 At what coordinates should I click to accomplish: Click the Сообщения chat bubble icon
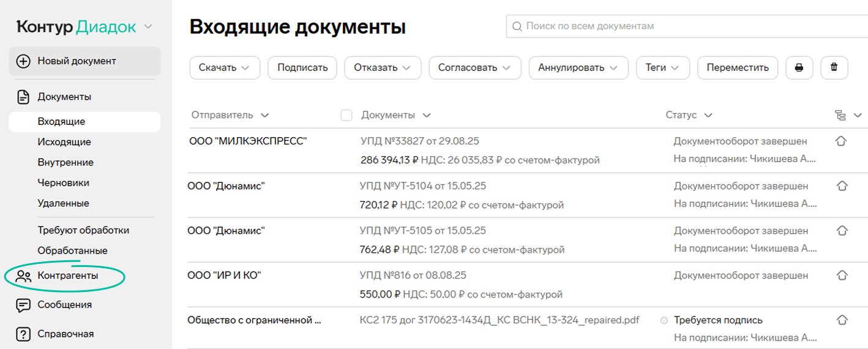[x=23, y=305]
